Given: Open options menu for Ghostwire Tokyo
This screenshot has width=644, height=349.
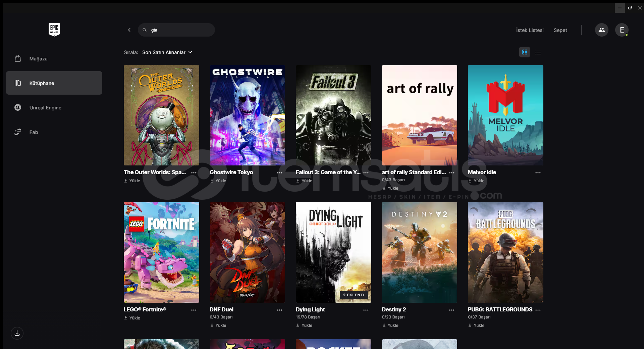Looking at the screenshot, I should [280, 172].
